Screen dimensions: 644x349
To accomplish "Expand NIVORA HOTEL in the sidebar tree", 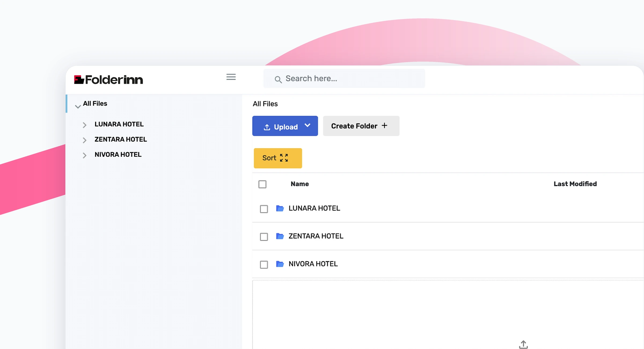I will [85, 155].
